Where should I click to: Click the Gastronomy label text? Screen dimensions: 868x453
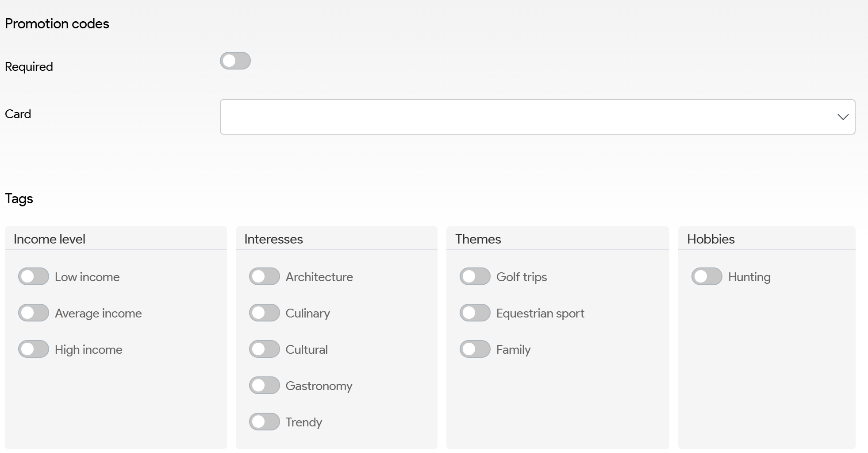(x=319, y=386)
